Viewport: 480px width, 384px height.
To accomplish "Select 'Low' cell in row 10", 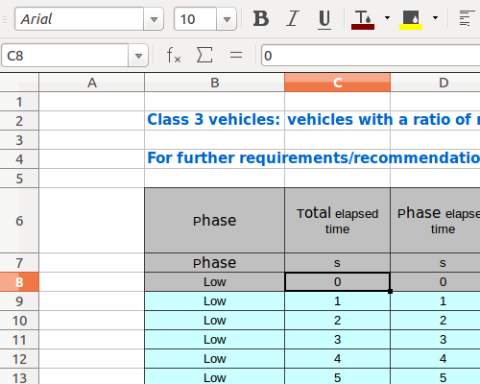I will tap(215, 321).
